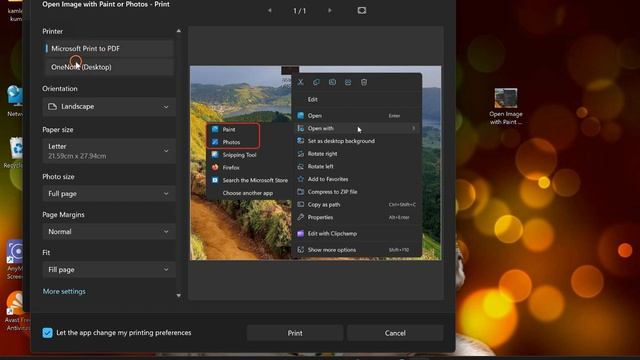Toggle the fit-to-window preview icon

362,11
